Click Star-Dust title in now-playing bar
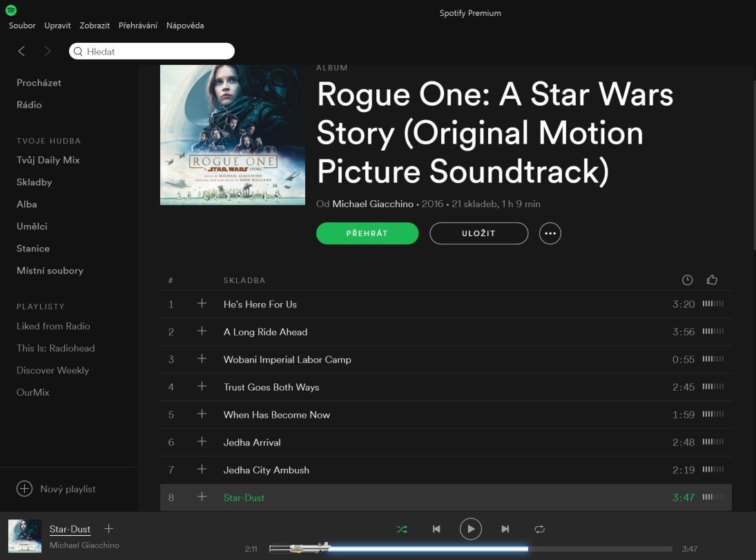Screen dimensions: 756x560 coord(70,529)
